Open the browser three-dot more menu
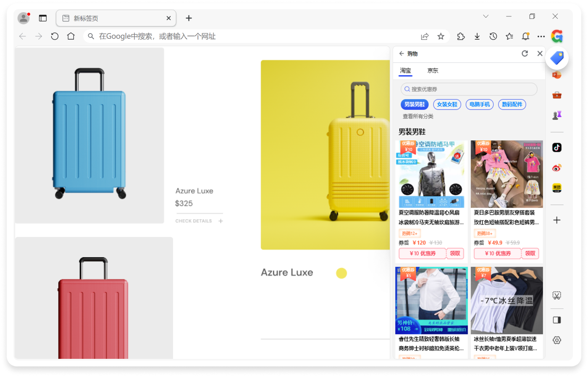The image size is (588, 379). pyautogui.click(x=541, y=37)
